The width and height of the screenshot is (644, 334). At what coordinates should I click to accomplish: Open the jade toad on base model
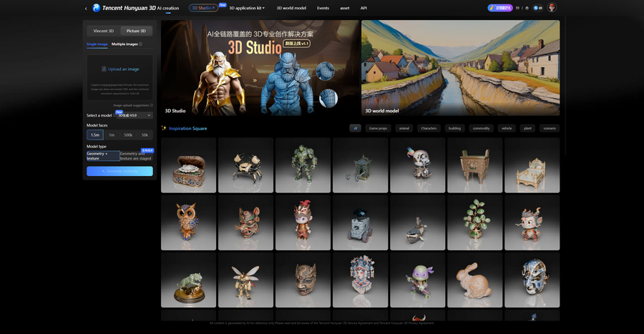pos(188,280)
